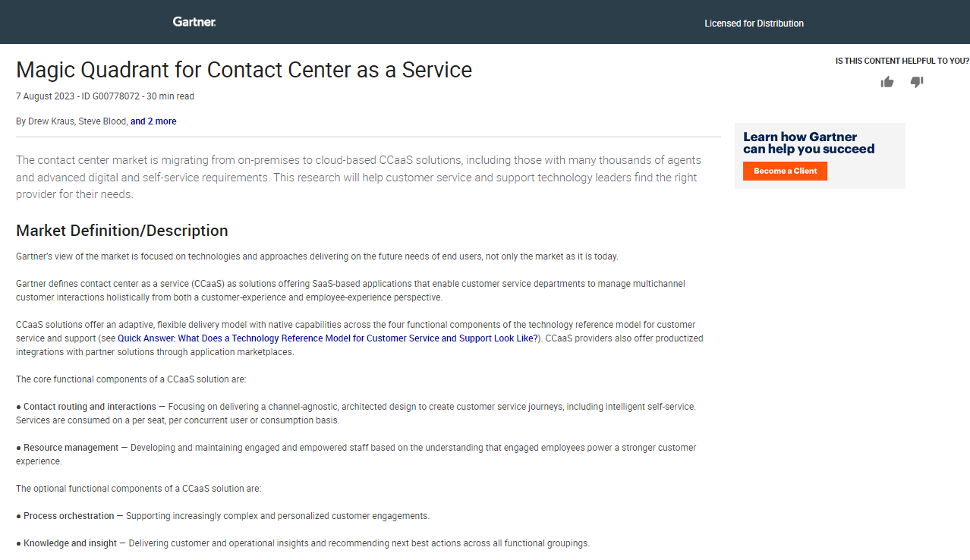Click the 7 August 2023 publication date line
This screenshot has height=560, width=970.
point(105,96)
